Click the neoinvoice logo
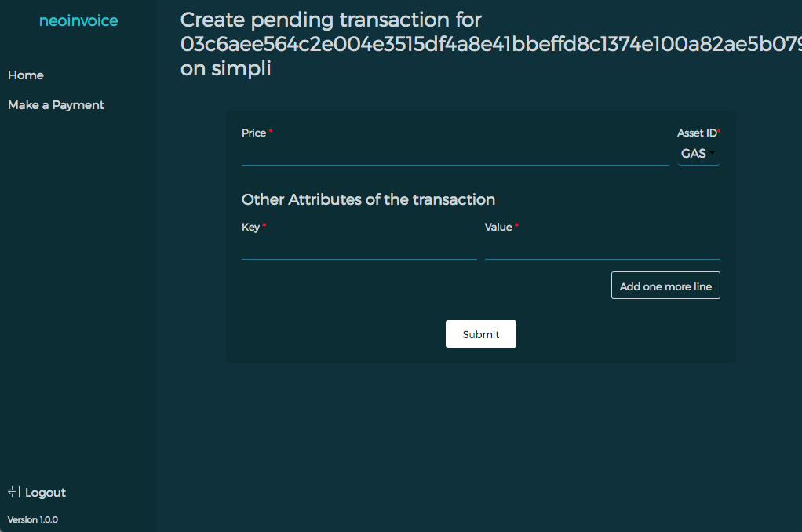 (78, 21)
